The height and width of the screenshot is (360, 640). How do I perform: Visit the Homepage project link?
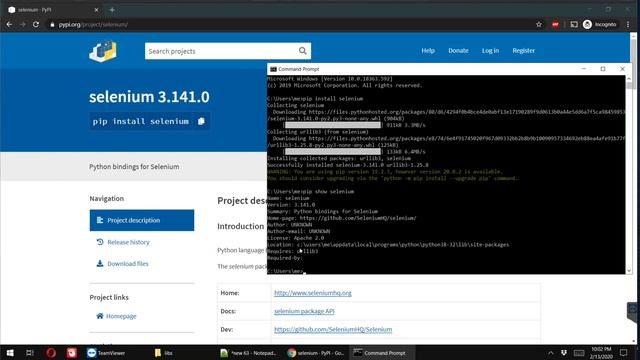click(x=116, y=316)
